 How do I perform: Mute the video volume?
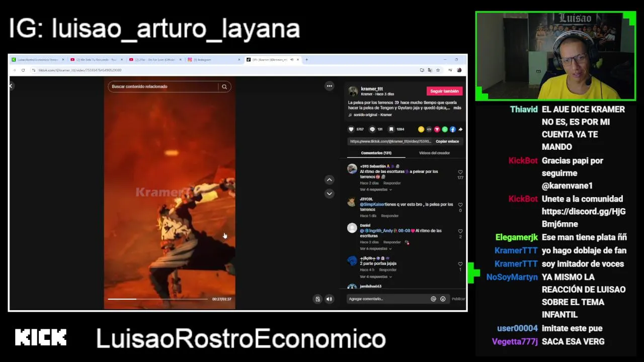[x=329, y=299]
